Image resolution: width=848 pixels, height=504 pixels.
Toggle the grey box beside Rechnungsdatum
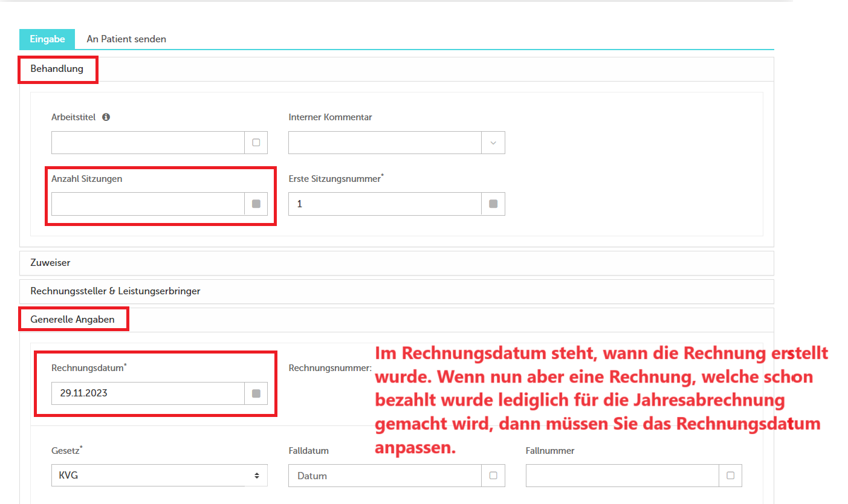[256, 393]
